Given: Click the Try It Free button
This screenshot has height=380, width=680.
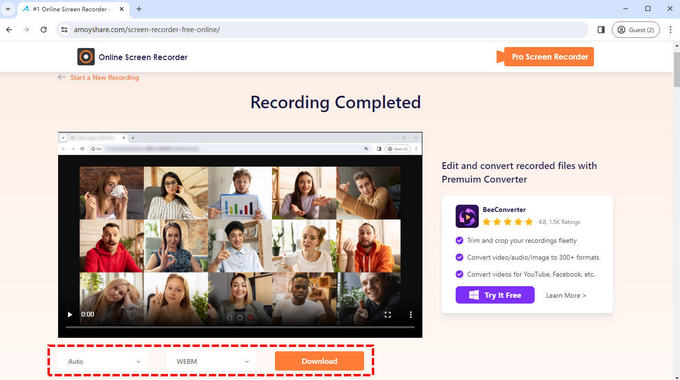Looking at the screenshot, I should pos(495,295).
